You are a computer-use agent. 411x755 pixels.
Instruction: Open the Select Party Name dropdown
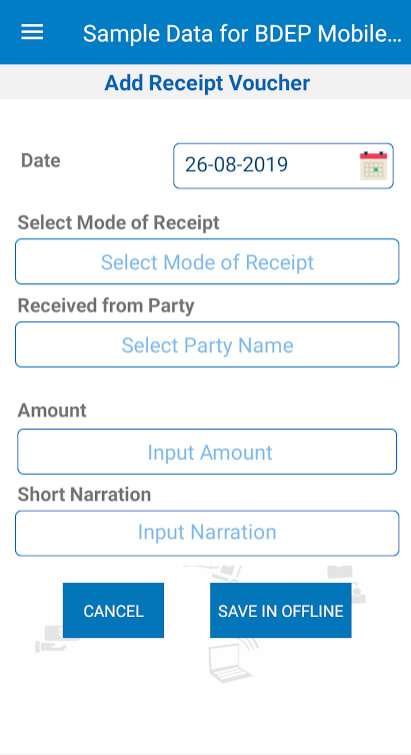point(207,345)
